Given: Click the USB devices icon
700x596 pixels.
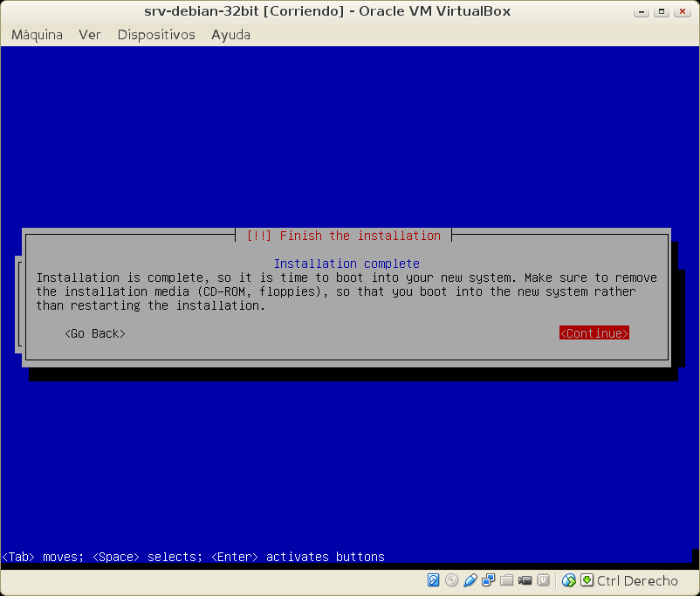Looking at the screenshot, I should coord(470,580).
